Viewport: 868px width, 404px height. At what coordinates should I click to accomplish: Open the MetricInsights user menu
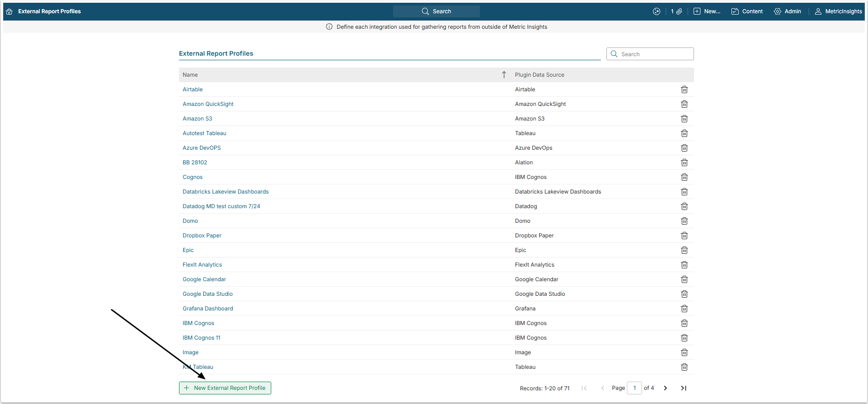point(838,11)
